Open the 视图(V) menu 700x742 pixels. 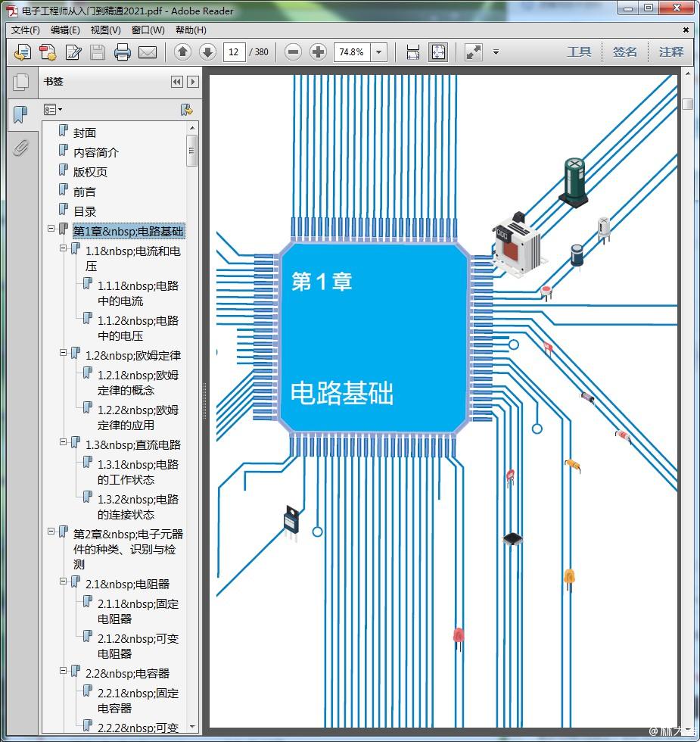(x=105, y=30)
